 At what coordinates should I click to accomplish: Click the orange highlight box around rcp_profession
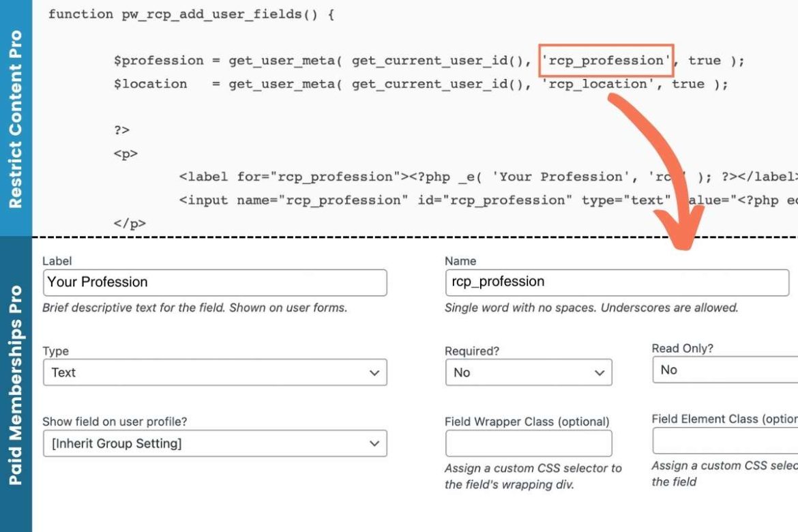(x=606, y=60)
